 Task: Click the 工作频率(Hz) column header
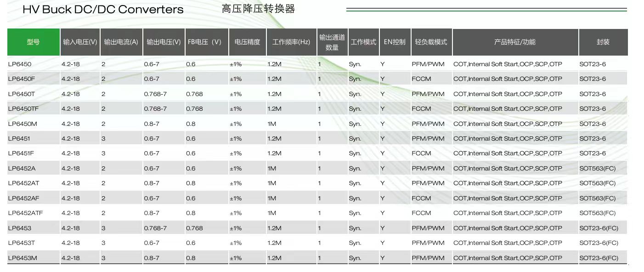click(x=291, y=42)
